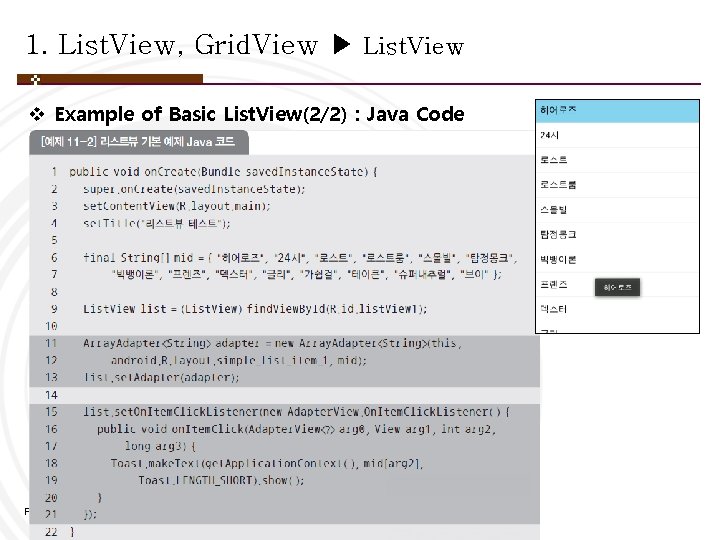
Task: Select the highlighted 히어로즈 list row
Action: pos(617,111)
